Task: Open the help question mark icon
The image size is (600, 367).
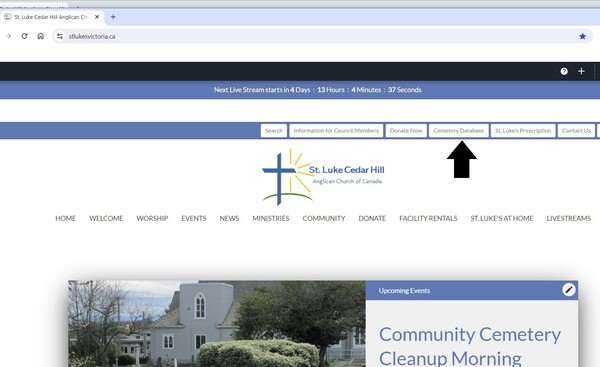Action: click(564, 71)
